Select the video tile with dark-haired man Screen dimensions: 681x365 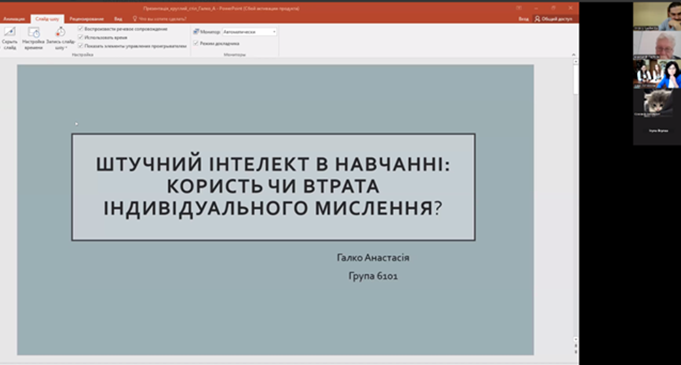[657, 16]
